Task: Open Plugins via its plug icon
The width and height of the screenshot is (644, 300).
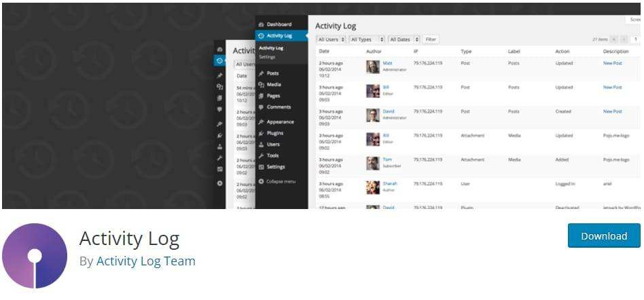Action: (261, 134)
